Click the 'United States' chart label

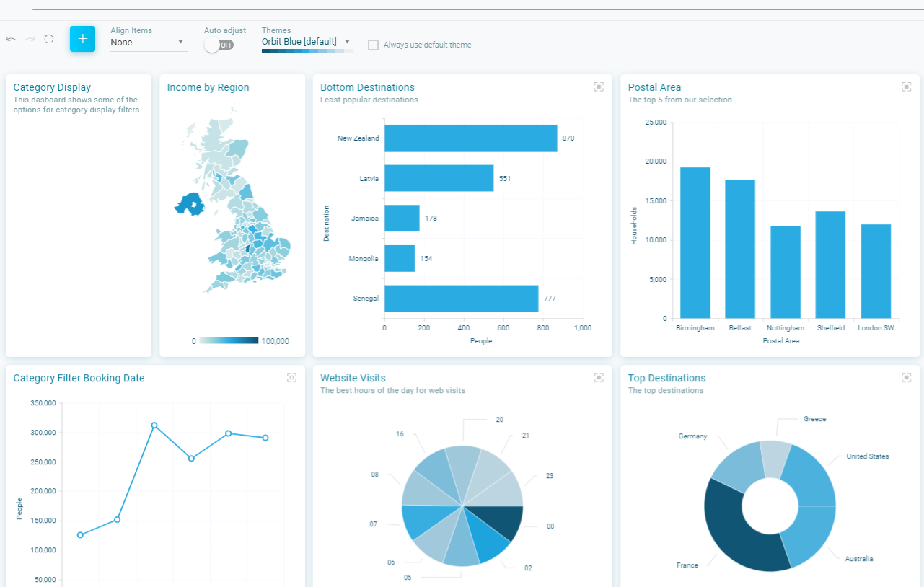pyautogui.click(x=868, y=456)
